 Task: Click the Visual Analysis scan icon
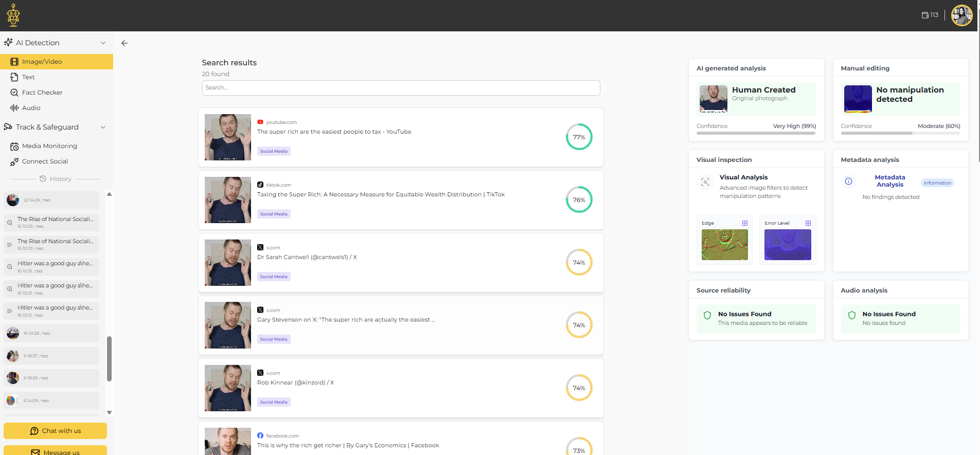pos(705,182)
